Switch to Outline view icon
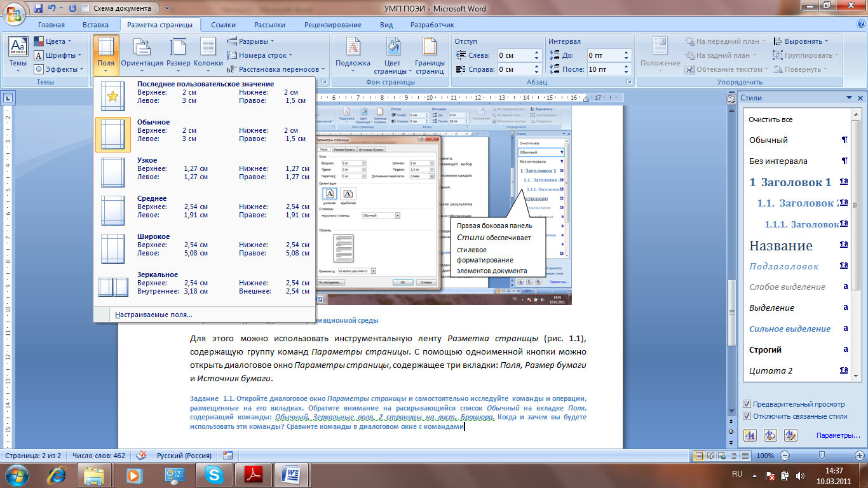This screenshot has width=868, height=488. 733,456
